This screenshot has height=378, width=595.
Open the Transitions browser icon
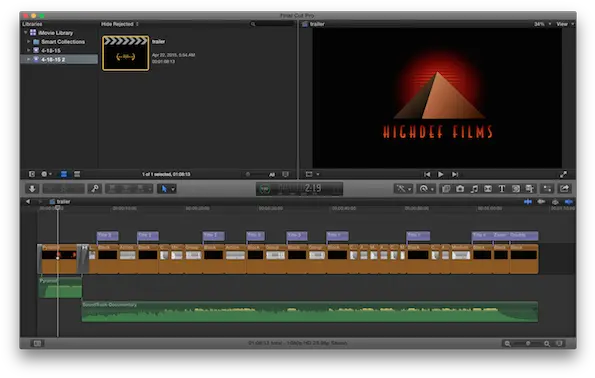click(488, 189)
